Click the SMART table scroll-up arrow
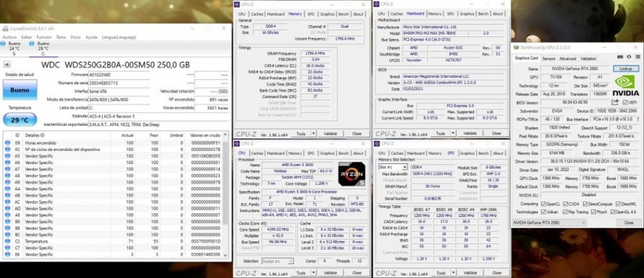The width and height of the screenshot is (644, 278). 225,134
